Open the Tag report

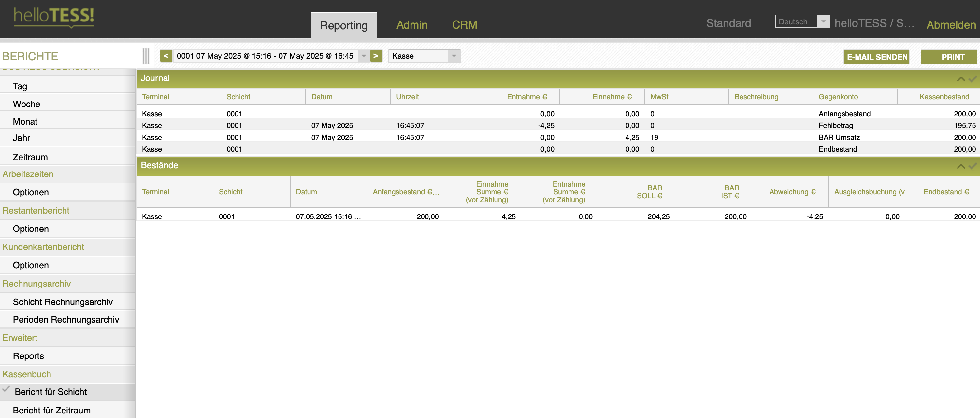click(68, 86)
